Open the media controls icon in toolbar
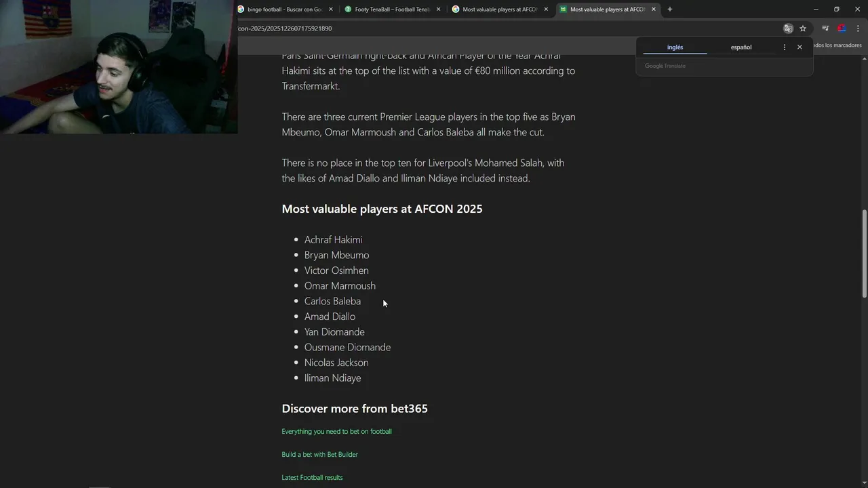 point(825,28)
